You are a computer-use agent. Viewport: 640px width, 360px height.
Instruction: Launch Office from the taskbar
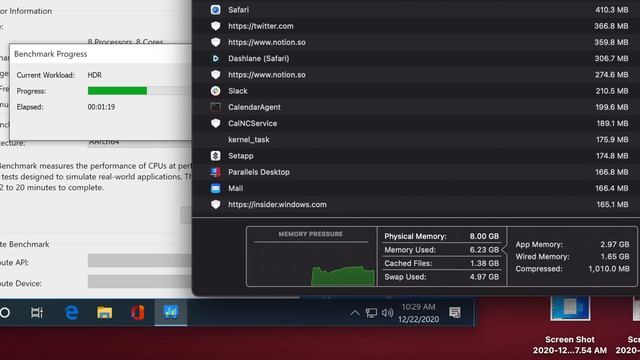[x=138, y=313]
